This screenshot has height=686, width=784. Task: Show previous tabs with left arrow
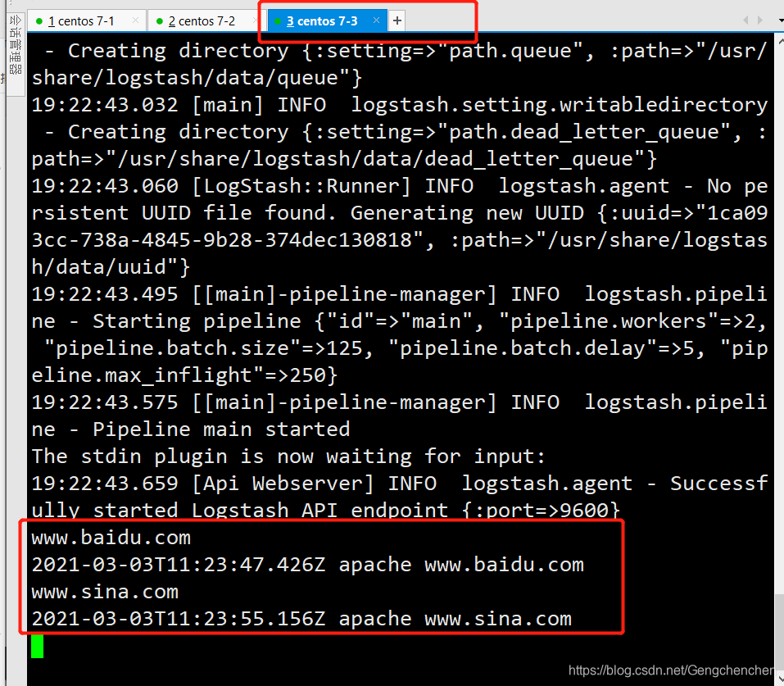coord(745,20)
